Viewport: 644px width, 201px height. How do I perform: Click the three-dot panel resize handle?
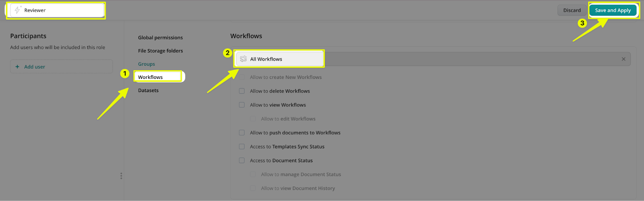(121, 176)
